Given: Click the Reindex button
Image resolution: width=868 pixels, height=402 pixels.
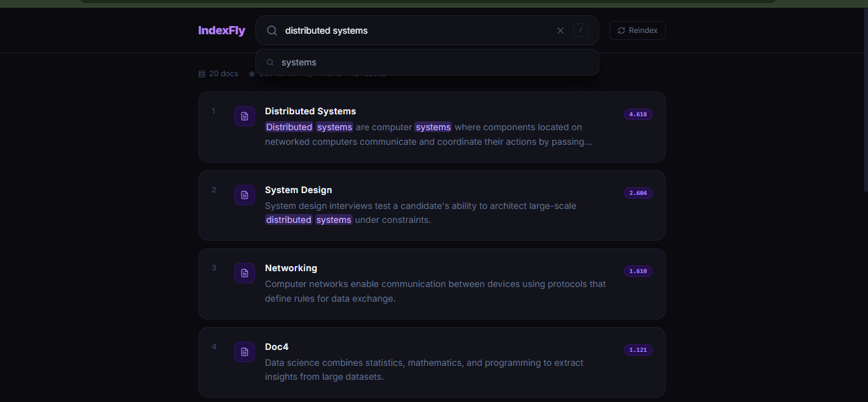Looking at the screenshot, I should 637,30.
